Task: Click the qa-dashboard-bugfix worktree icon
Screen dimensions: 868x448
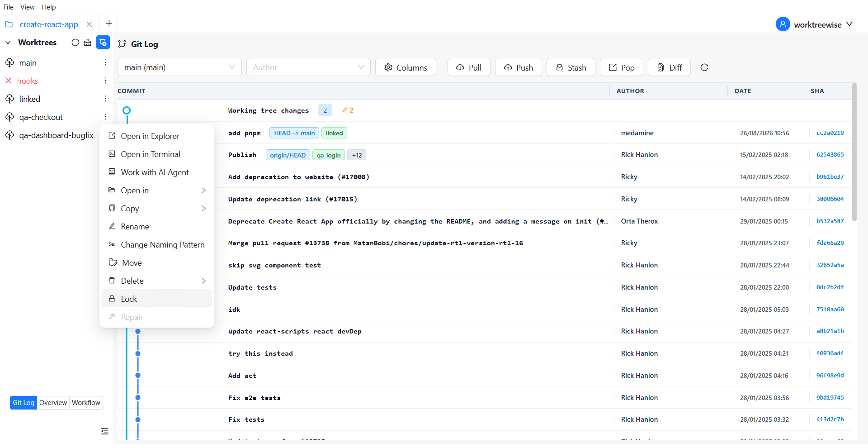Action: [9, 135]
